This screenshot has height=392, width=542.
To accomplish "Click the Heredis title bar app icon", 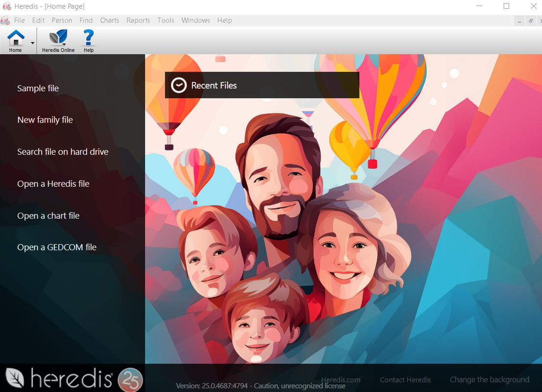I will coord(7,6).
